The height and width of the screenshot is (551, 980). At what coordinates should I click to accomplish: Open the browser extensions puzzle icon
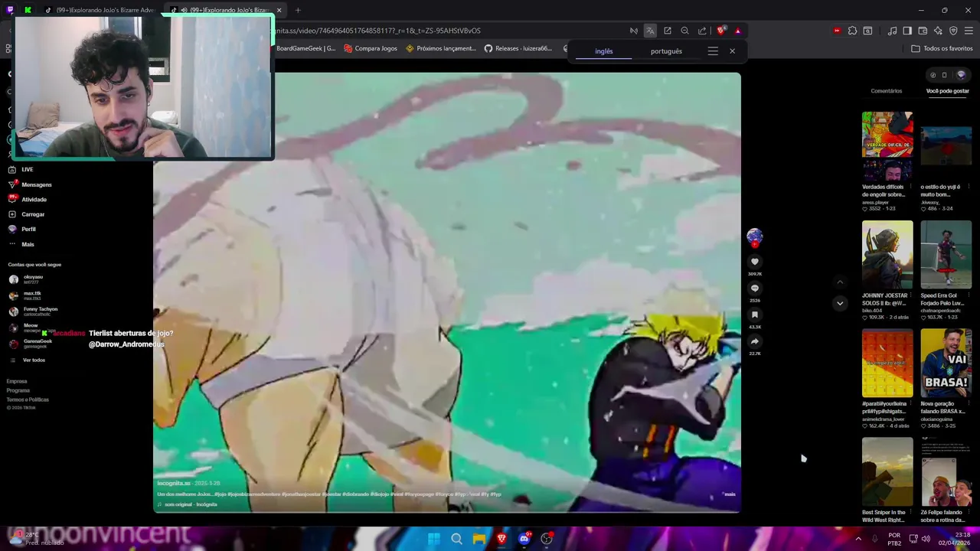click(852, 31)
